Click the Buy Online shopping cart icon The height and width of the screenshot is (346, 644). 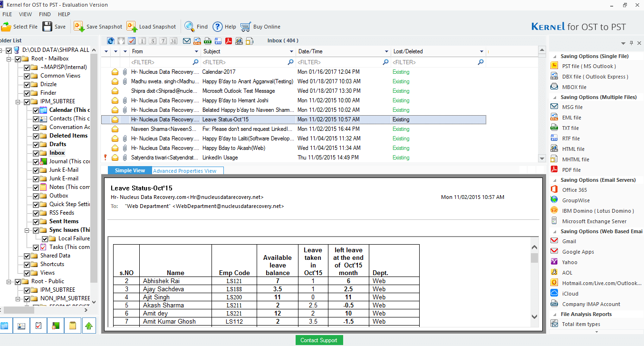[245, 27]
